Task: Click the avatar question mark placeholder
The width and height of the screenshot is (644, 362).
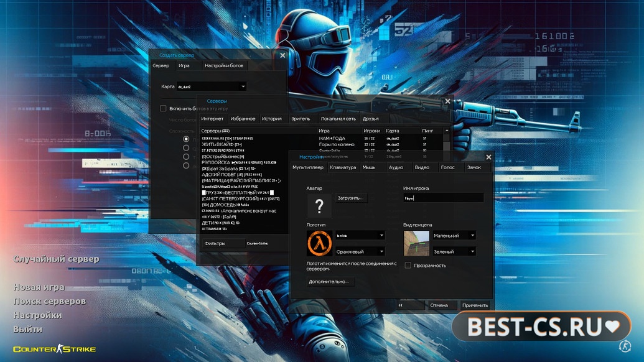Action: coord(319,206)
